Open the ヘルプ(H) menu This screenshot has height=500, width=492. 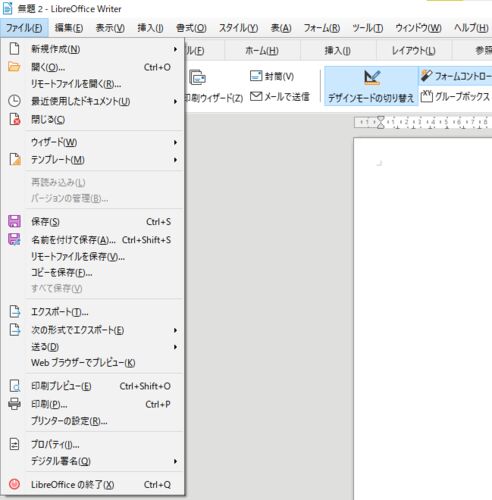[x=471, y=28]
